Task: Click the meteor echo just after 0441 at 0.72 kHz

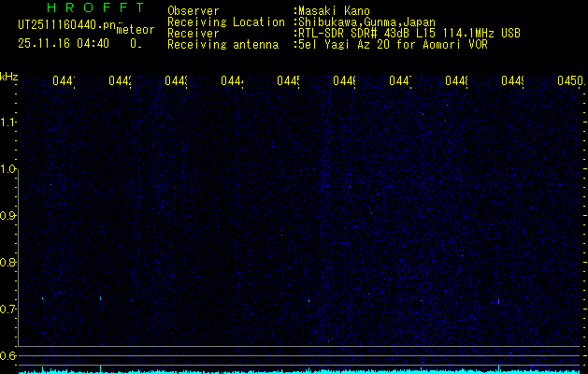Action: coord(101,298)
